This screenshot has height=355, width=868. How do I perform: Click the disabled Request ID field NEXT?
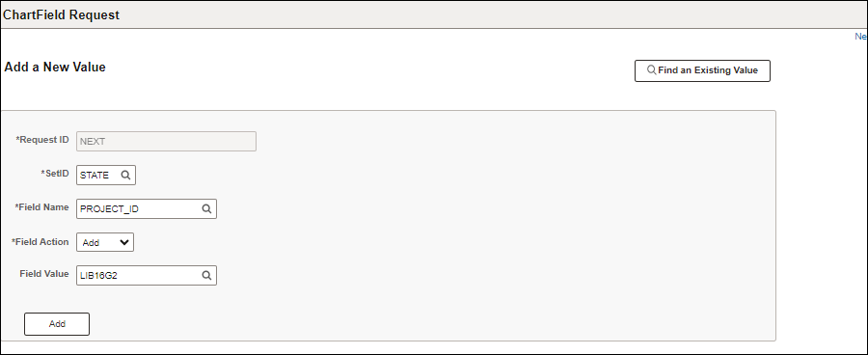(x=166, y=141)
